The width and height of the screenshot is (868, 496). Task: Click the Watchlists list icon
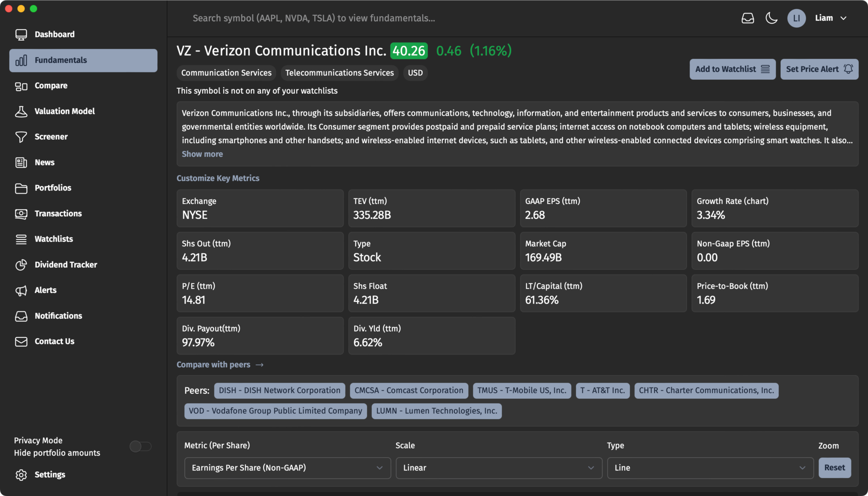[21, 239]
